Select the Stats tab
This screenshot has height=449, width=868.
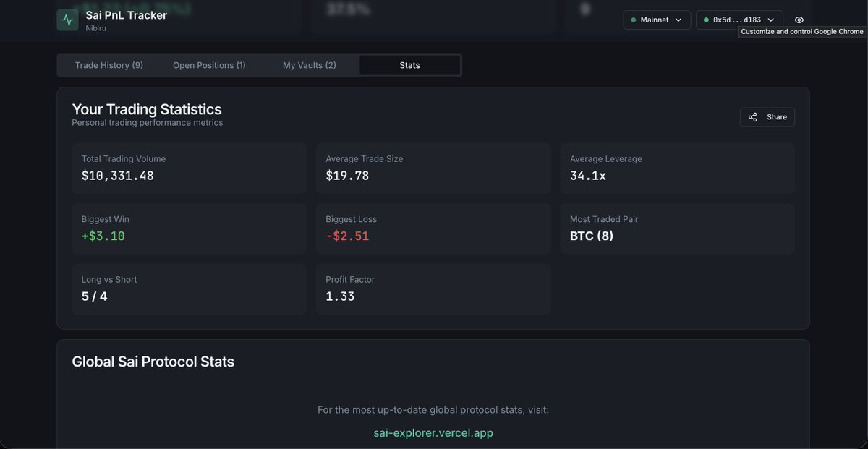(x=409, y=65)
